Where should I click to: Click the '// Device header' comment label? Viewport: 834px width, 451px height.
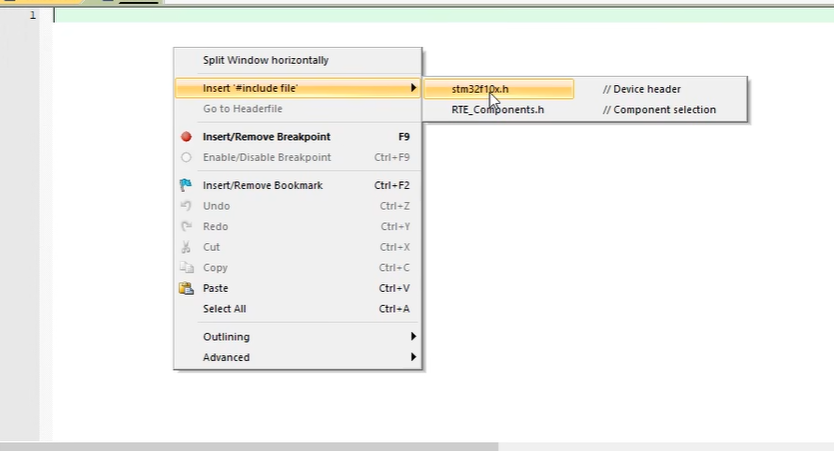(x=641, y=89)
